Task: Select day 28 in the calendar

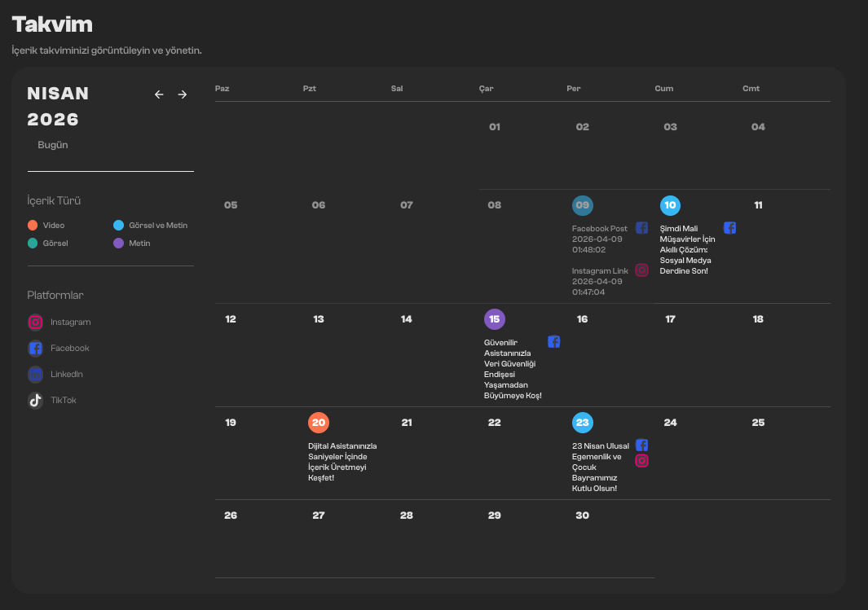Action: tap(407, 516)
